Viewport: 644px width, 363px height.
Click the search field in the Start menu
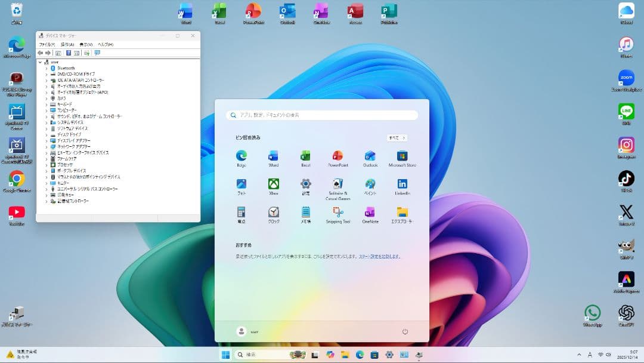pos(322,115)
